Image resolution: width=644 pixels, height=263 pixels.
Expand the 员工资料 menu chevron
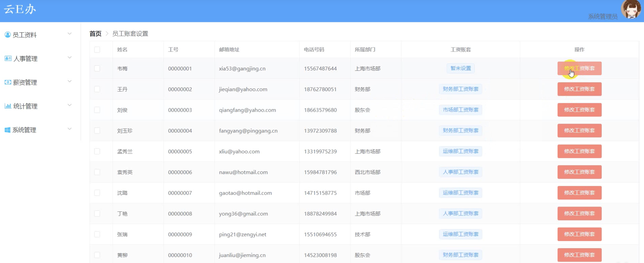[70, 34]
